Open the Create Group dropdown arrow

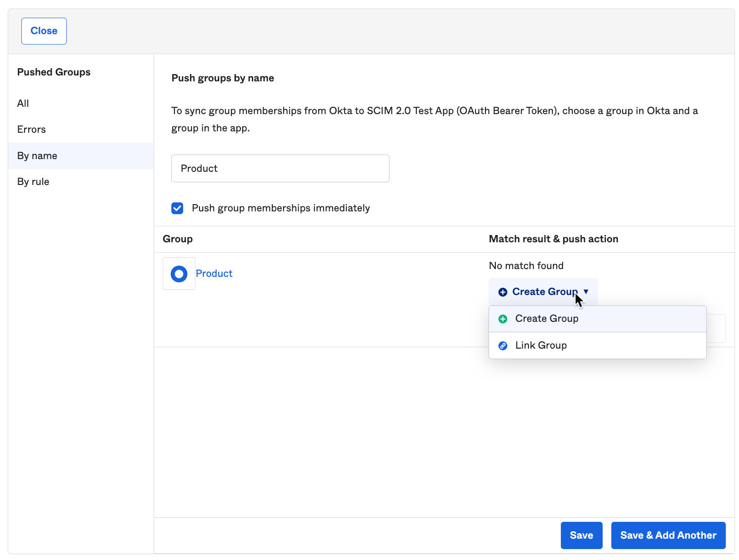(x=586, y=292)
